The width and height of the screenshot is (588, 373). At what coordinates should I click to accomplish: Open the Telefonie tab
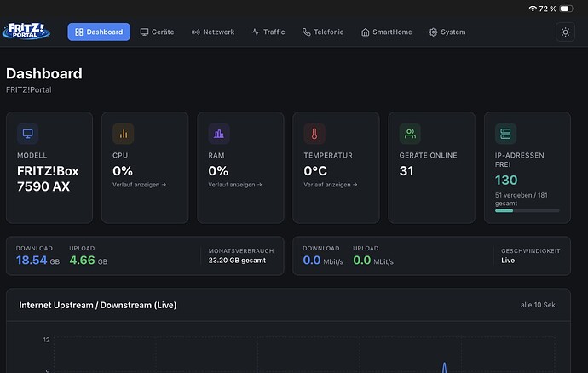(x=323, y=32)
